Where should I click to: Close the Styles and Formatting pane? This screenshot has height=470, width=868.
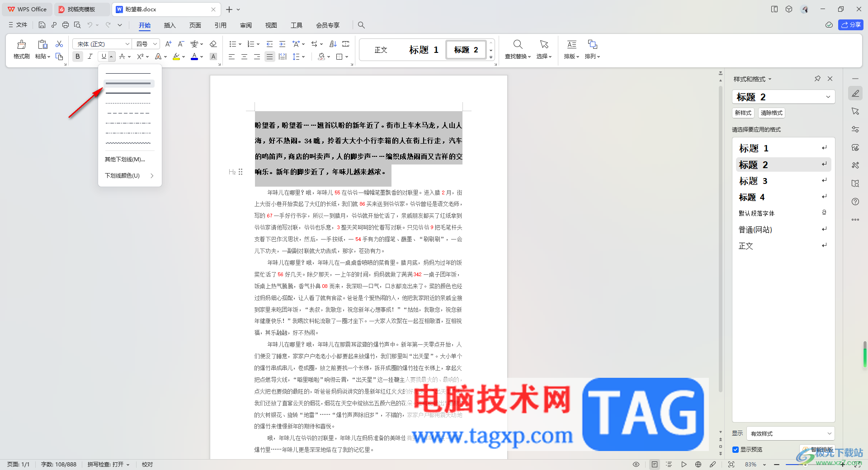point(830,79)
